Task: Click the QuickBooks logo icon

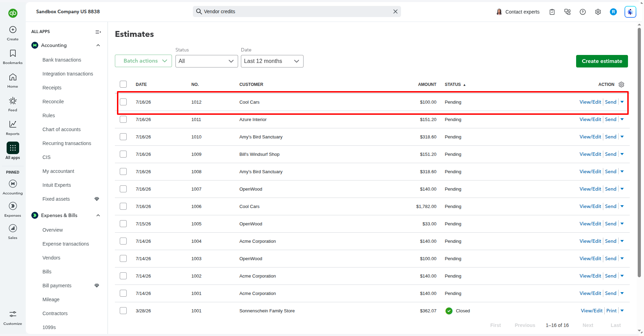Action: click(x=13, y=13)
